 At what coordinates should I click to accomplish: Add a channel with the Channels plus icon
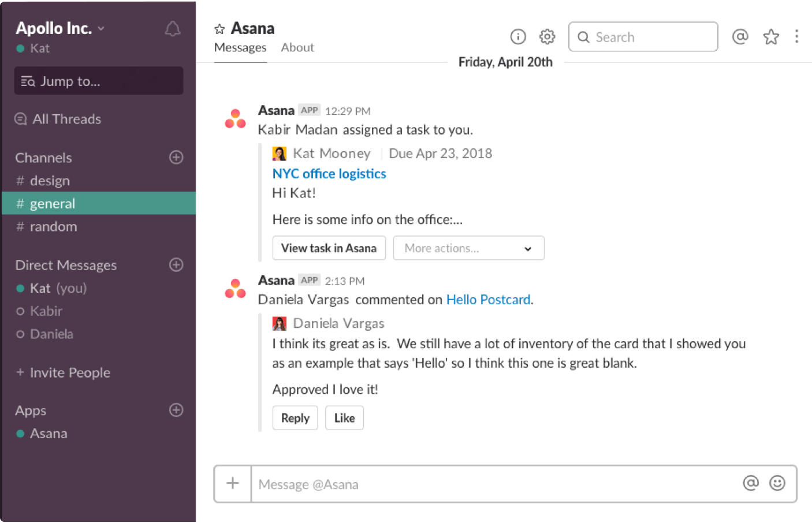(176, 157)
